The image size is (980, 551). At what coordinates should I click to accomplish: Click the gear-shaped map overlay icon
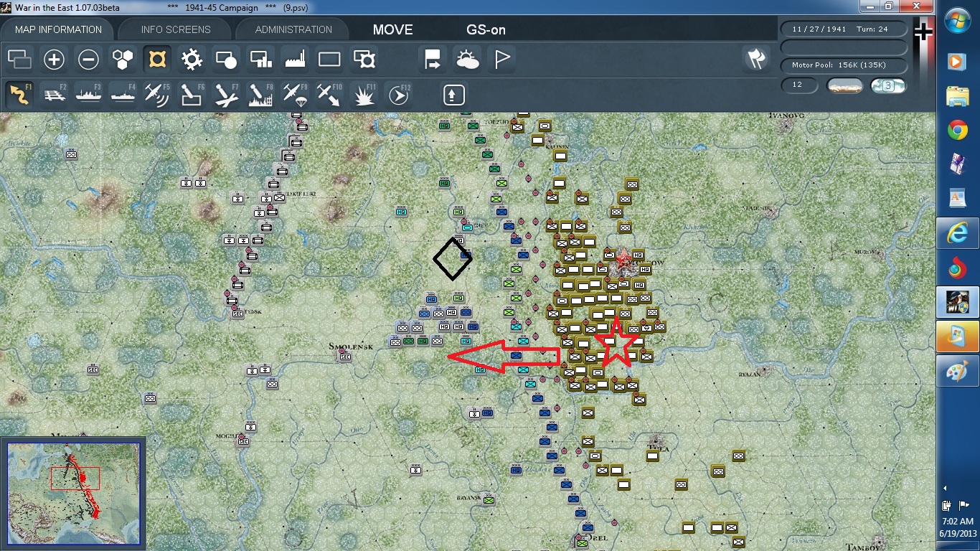point(192,59)
